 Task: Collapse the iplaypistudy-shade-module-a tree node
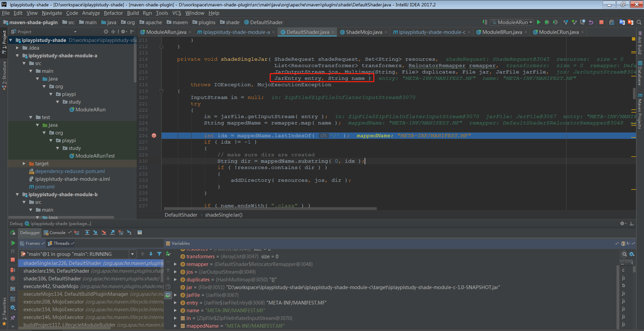(x=17, y=56)
